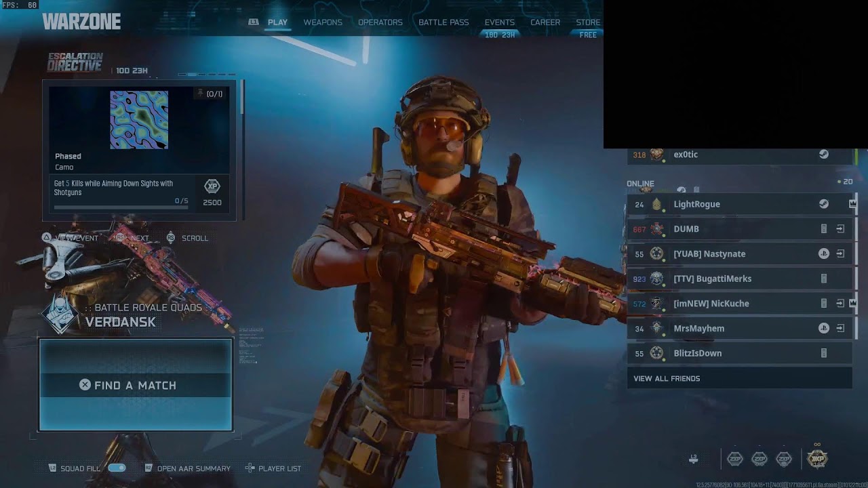Click LightRogue's sergeant rank emblem
The height and width of the screenshot is (488, 868).
(x=656, y=204)
